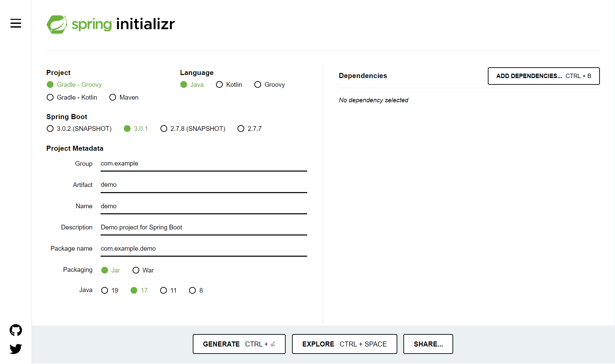The image size is (615, 364).
Task: Open the hamburger side menu
Action: point(16,23)
